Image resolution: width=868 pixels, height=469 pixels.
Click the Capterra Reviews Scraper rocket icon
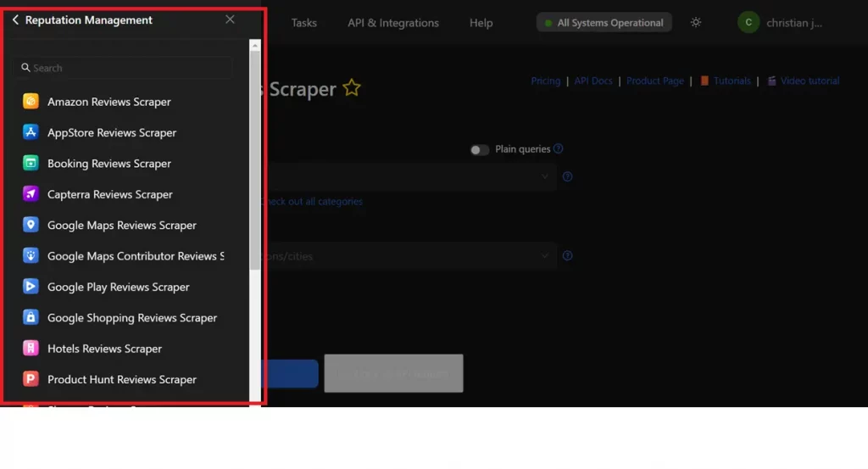[31, 194]
